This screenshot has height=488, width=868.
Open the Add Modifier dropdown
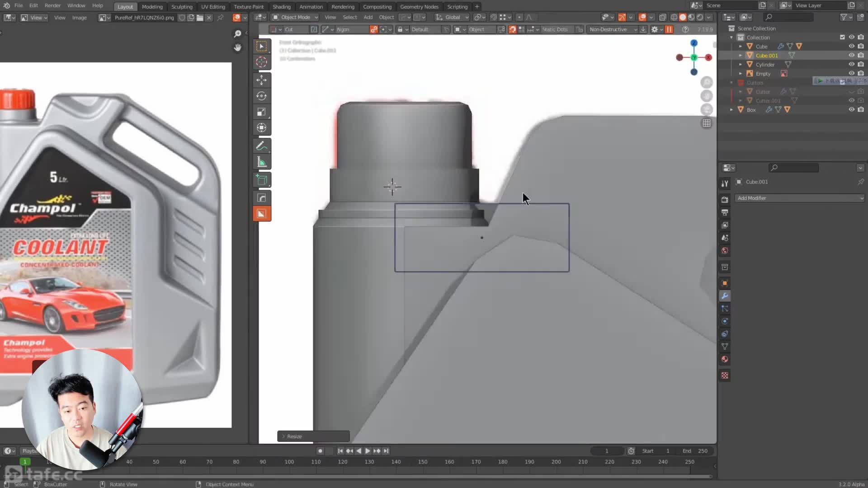click(799, 198)
